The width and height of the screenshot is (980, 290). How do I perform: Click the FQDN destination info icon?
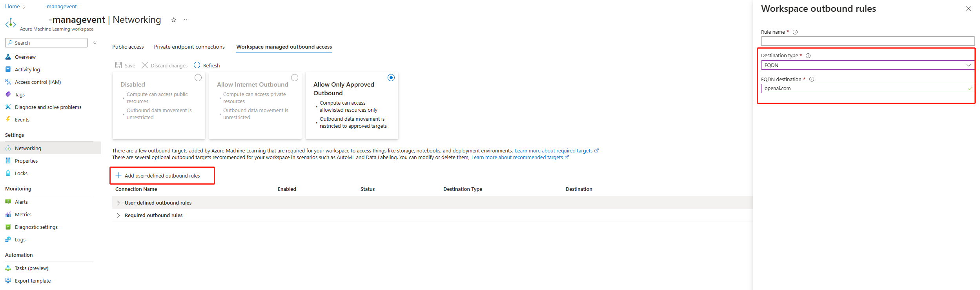tap(812, 79)
